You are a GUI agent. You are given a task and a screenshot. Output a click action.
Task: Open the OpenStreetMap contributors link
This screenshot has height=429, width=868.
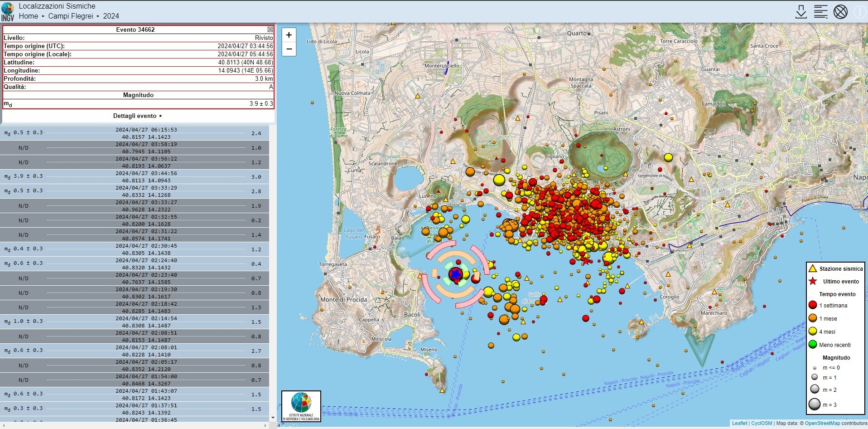[x=822, y=423]
